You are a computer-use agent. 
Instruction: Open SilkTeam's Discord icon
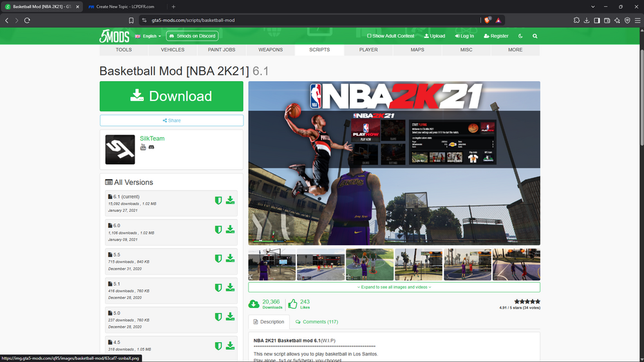tap(151, 147)
